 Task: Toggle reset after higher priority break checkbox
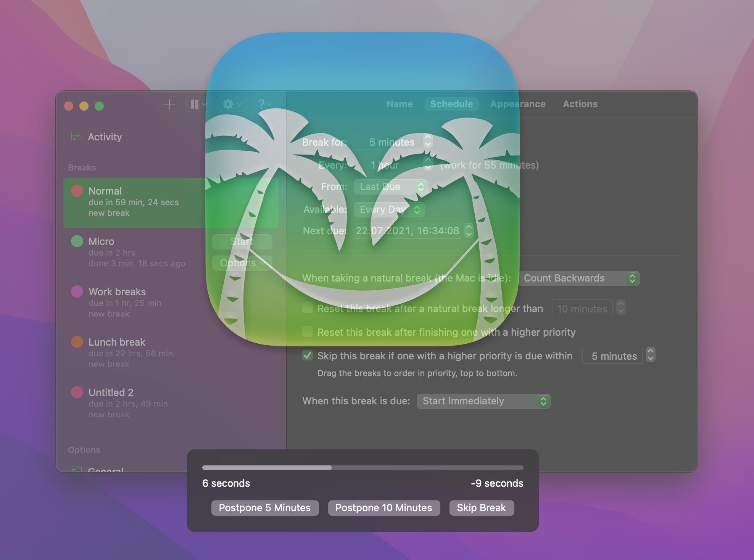click(x=307, y=331)
